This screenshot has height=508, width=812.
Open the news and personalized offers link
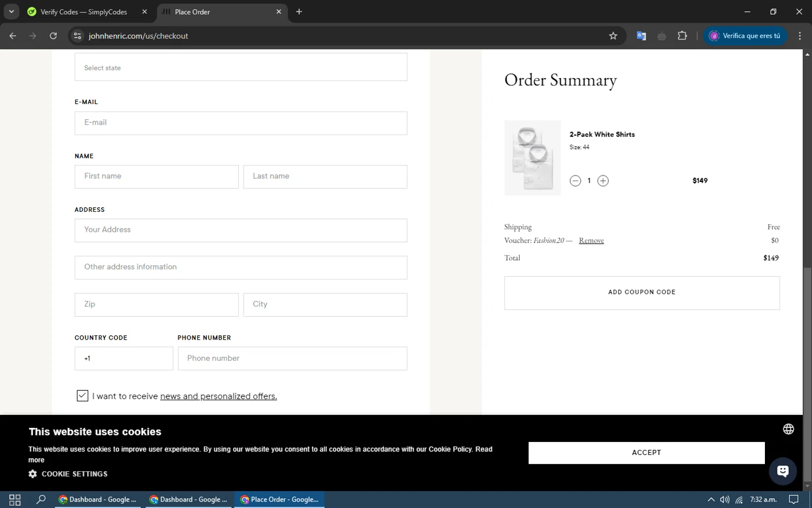pos(219,396)
